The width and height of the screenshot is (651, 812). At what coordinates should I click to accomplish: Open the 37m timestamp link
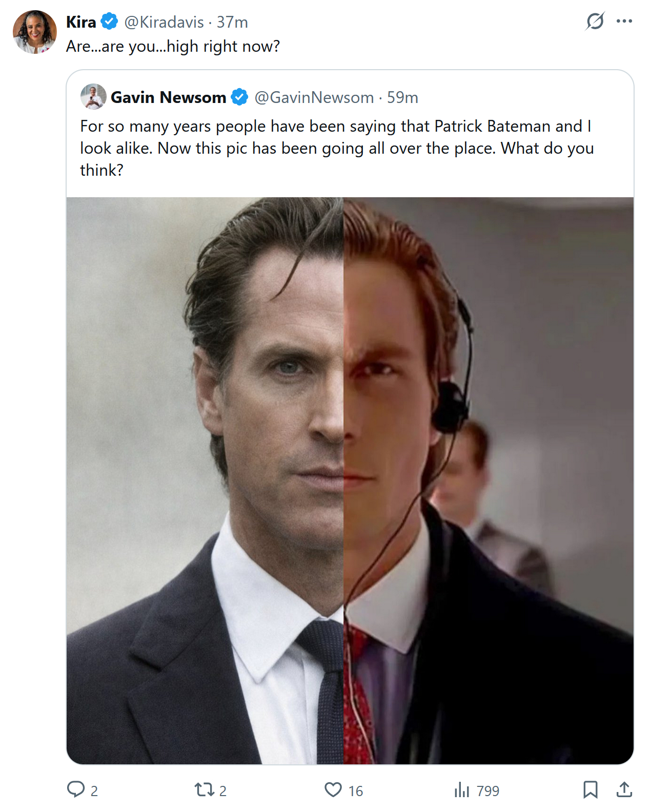[x=232, y=22]
